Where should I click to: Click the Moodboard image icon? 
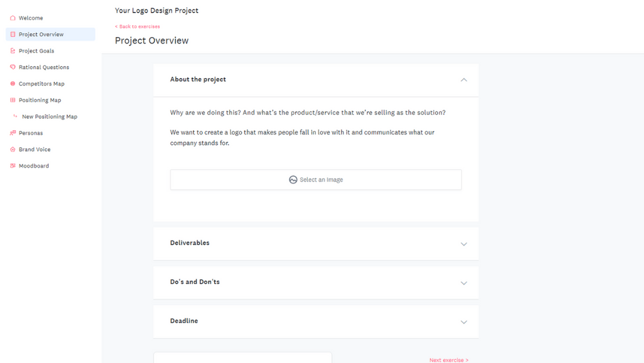tap(13, 165)
